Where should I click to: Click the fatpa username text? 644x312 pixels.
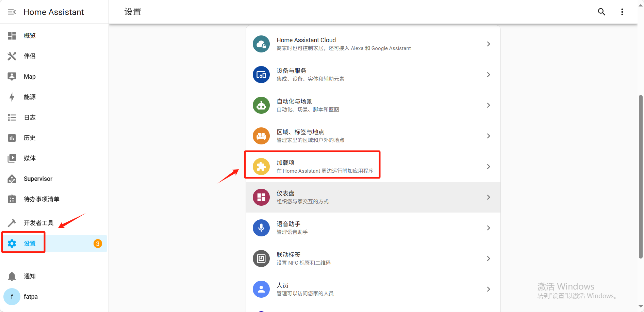click(x=31, y=297)
